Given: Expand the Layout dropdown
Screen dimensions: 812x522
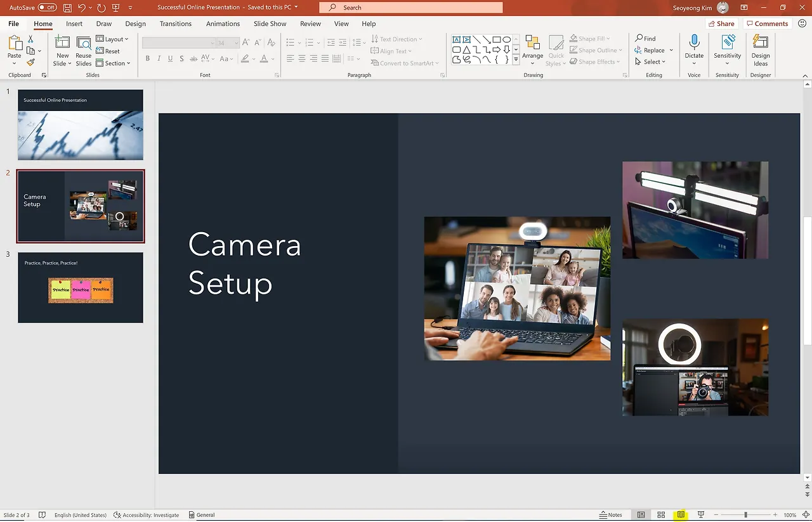Looking at the screenshot, I should click(x=113, y=39).
